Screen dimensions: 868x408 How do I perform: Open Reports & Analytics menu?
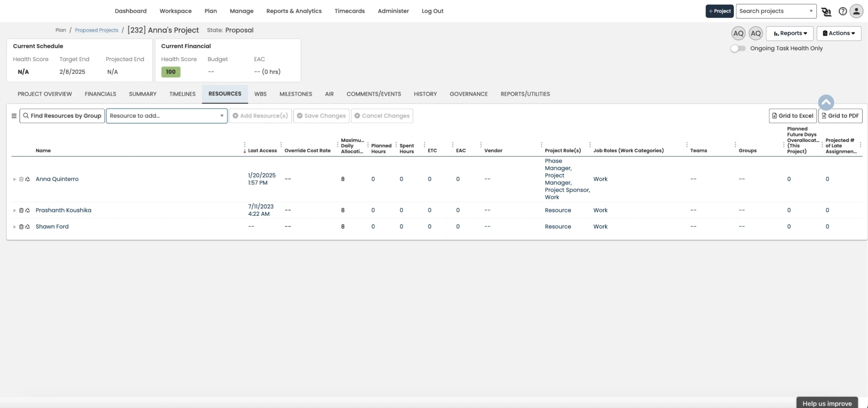(x=294, y=11)
